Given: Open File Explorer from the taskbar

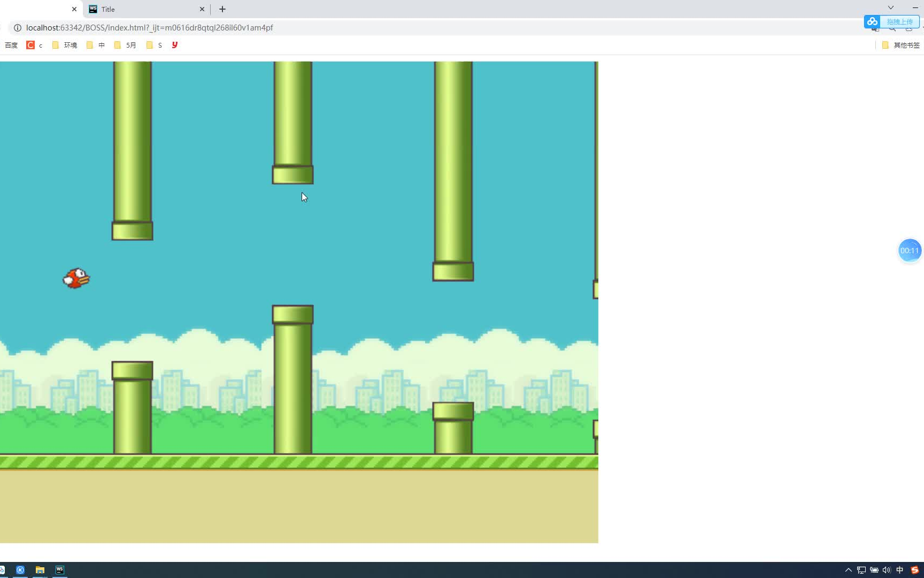Looking at the screenshot, I should [40, 570].
